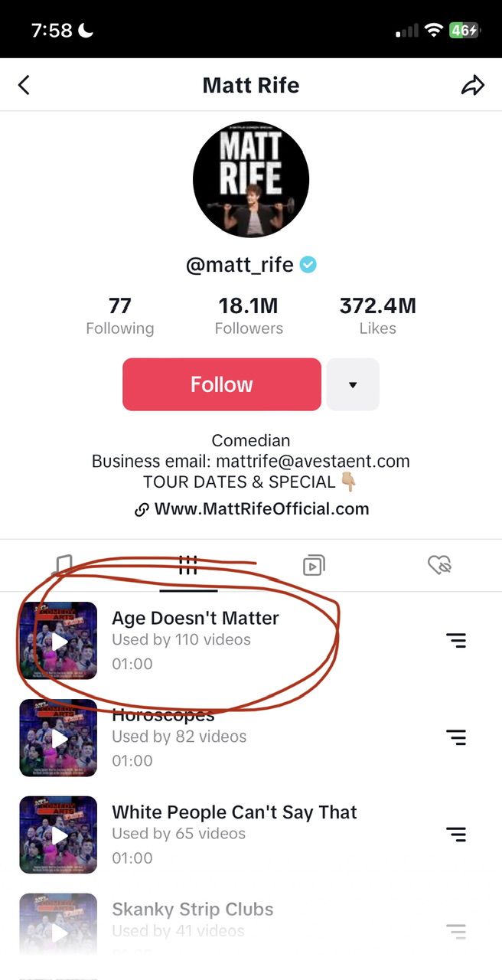
Task: Play the Age Doesn't Matter thumbnail
Action: click(x=59, y=641)
